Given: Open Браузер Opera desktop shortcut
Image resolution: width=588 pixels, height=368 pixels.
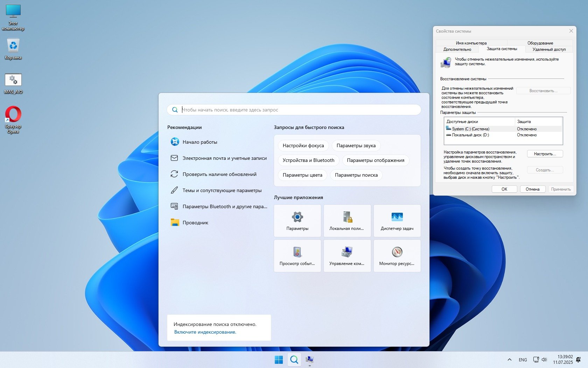Looking at the screenshot, I should tap(13, 120).
